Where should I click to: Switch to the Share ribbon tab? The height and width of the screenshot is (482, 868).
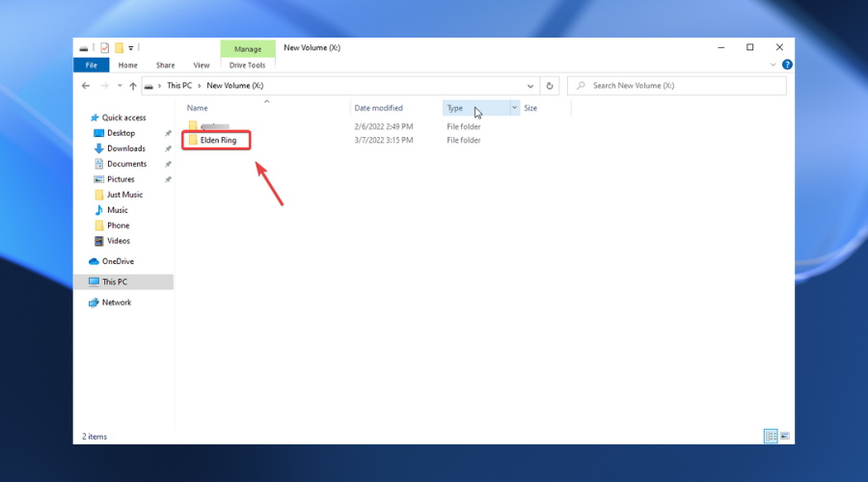166,66
